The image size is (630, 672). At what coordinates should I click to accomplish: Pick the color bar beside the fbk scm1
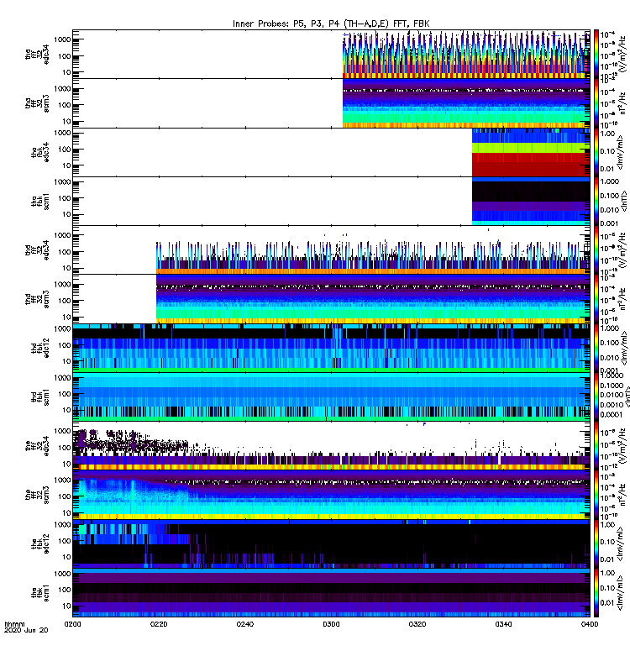pos(596,593)
